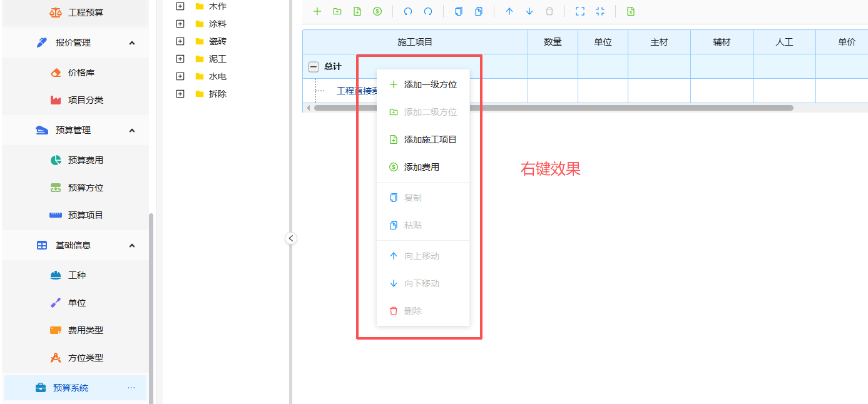
Task: Go to 预算费用 in sidebar
Action: [x=85, y=160]
